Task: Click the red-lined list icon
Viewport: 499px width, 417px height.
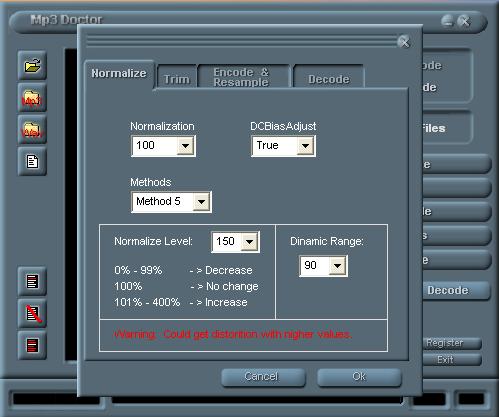Action: click(32, 281)
